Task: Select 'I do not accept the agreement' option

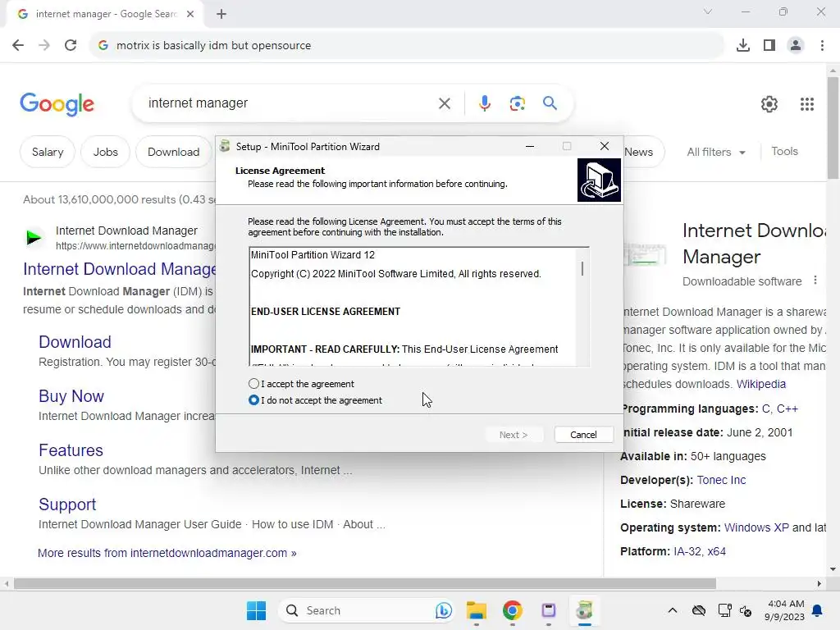Action: tap(254, 400)
